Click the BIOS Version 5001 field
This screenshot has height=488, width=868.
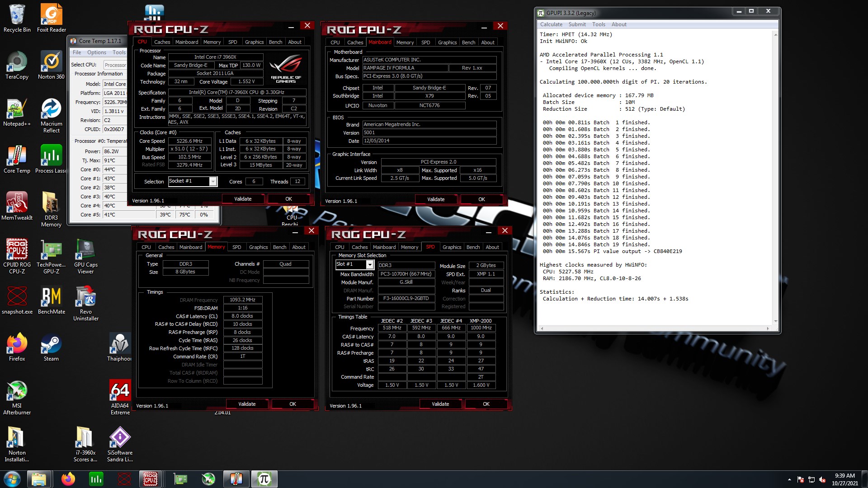[x=429, y=132]
